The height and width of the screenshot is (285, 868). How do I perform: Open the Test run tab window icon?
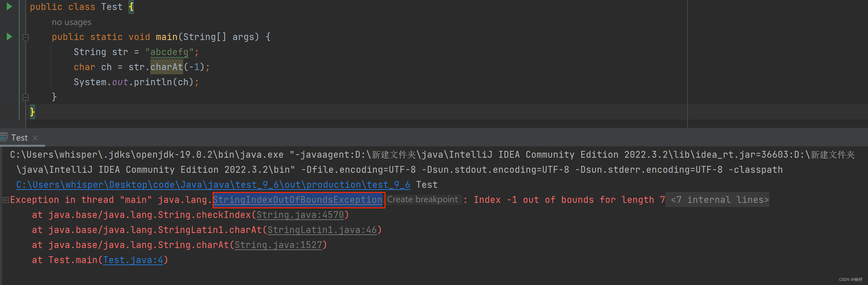(x=4, y=137)
